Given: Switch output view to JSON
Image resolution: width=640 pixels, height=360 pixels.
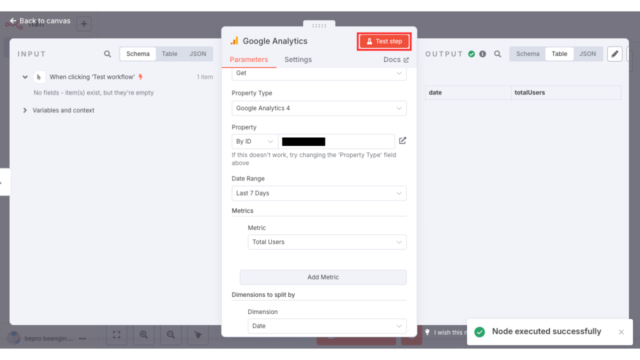Looking at the screenshot, I should [x=588, y=54].
